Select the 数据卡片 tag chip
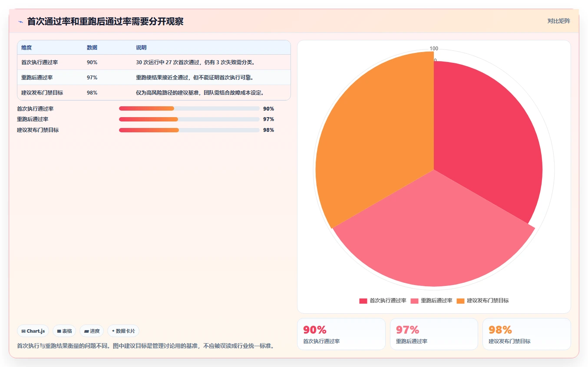Image resolution: width=588 pixels, height=367 pixels. tap(123, 331)
